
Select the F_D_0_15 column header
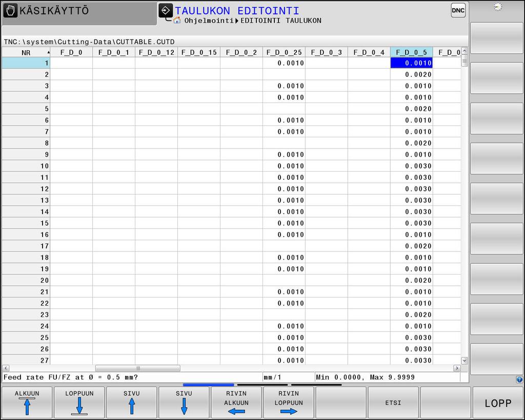[199, 52]
